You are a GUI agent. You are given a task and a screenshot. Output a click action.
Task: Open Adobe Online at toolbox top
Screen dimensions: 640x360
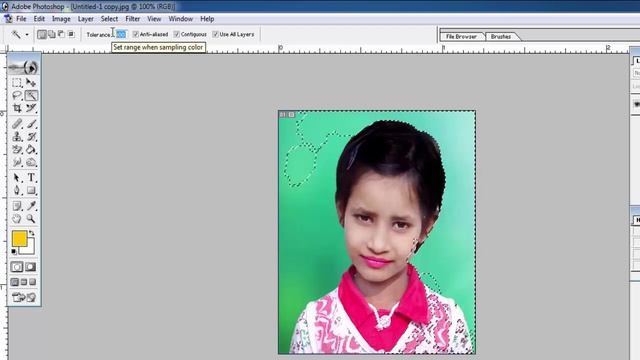click(24, 67)
